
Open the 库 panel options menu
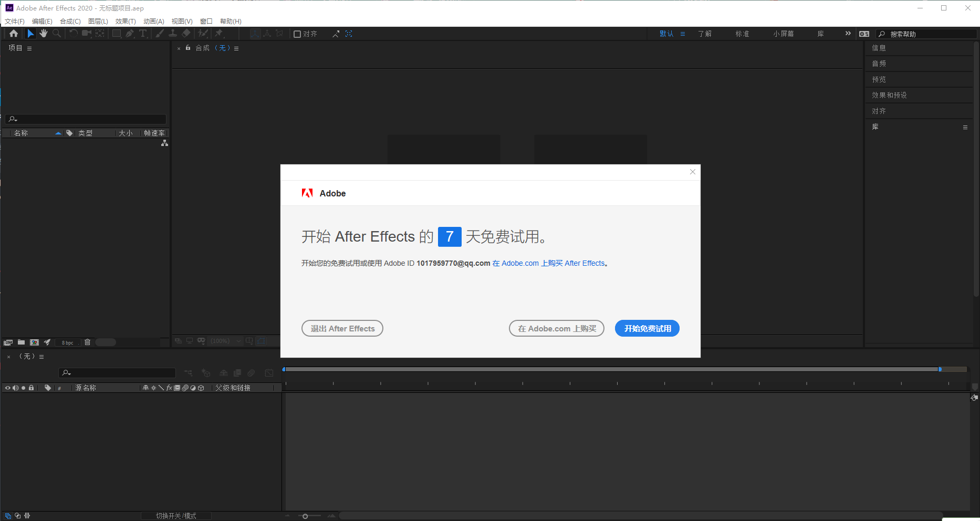(x=965, y=127)
